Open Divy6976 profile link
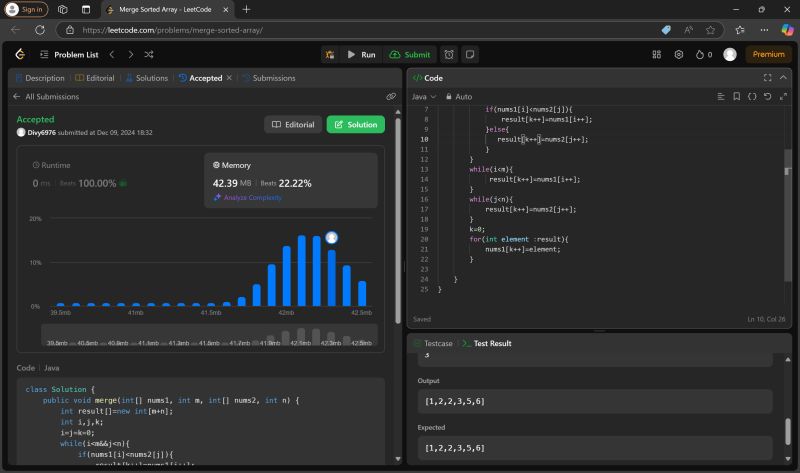Image resolution: width=800 pixels, height=473 pixels. (x=41, y=132)
